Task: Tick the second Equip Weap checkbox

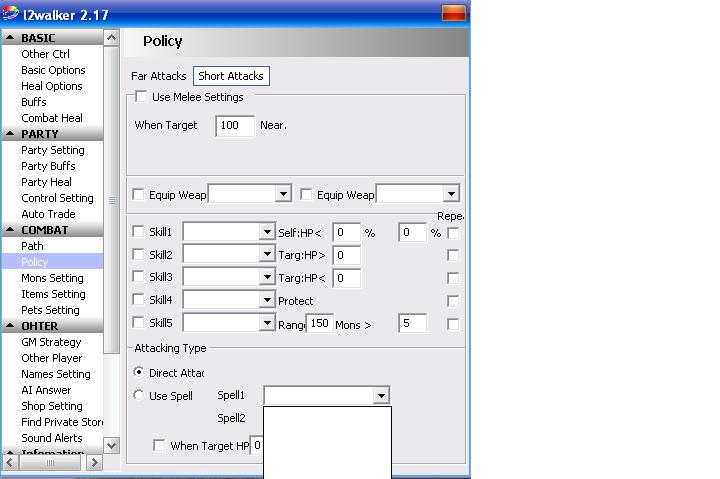Action: click(306, 194)
